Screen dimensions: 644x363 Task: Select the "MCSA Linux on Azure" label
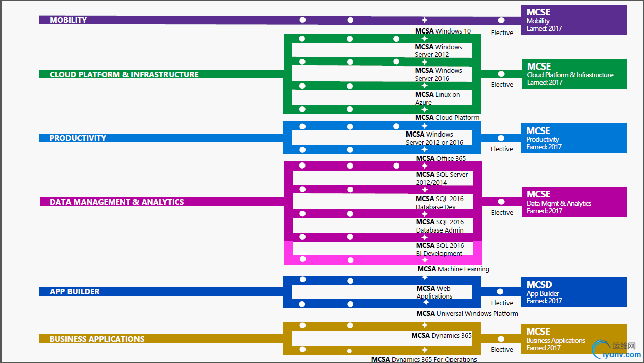437,98
